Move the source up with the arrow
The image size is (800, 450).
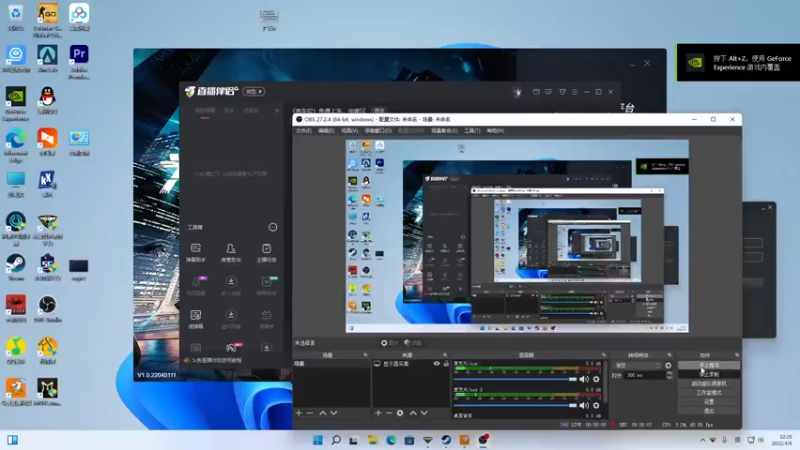pyautogui.click(x=413, y=413)
